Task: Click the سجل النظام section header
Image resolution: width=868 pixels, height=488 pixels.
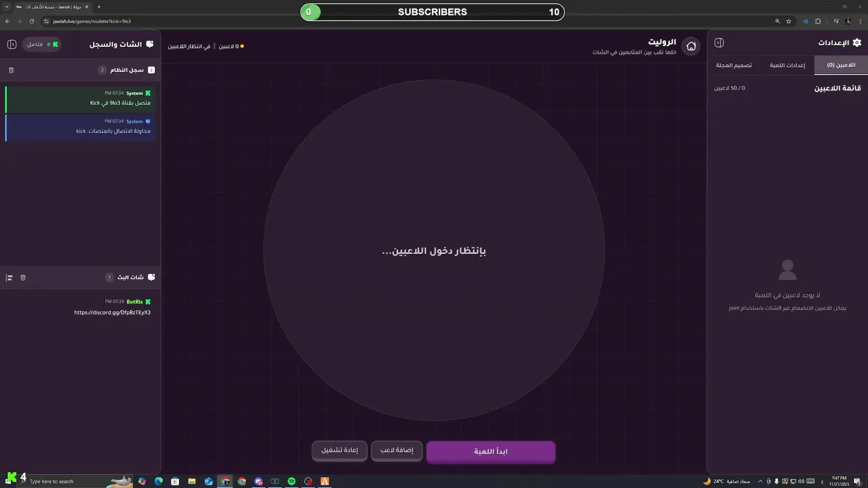Action: click(x=127, y=70)
